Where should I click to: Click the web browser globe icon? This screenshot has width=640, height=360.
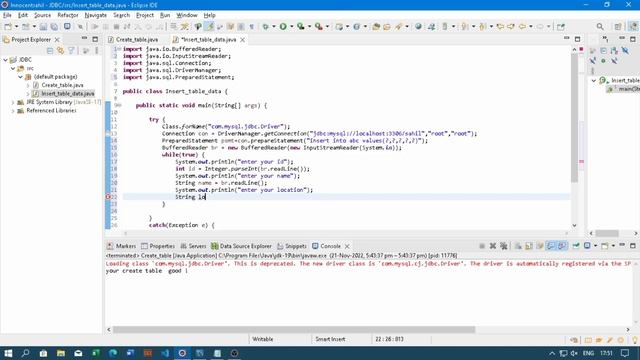pyautogui.click(x=418, y=27)
